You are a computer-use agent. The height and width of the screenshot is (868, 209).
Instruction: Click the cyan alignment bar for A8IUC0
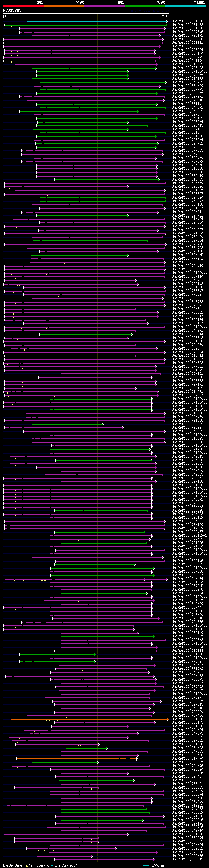click(97, 21)
